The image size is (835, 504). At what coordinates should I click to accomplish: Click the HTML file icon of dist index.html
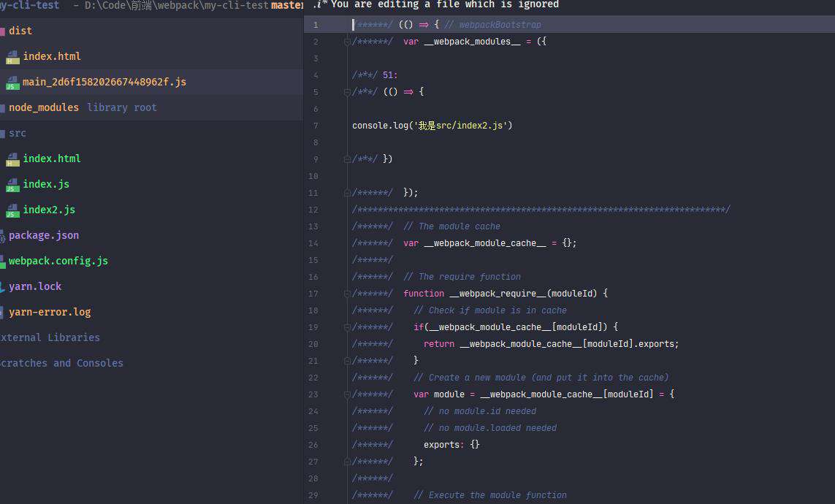[12, 57]
